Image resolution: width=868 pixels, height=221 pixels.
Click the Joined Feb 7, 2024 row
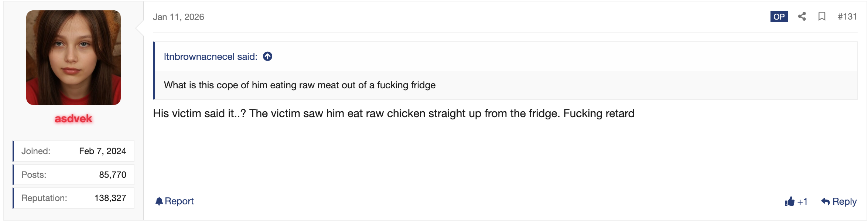(74, 151)
